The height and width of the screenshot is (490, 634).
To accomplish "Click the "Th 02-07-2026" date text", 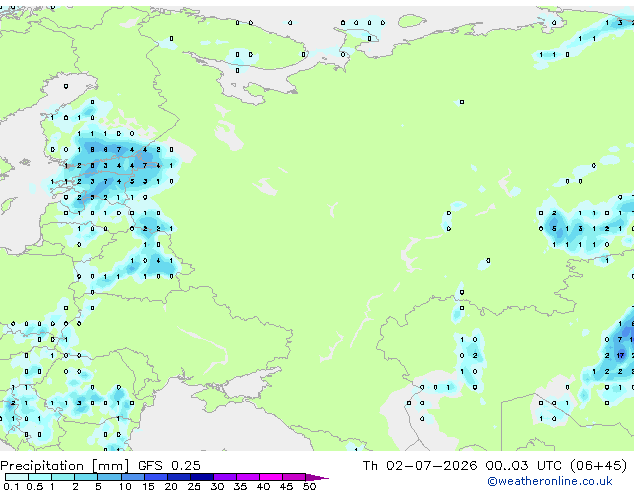I will pos(420,466).
